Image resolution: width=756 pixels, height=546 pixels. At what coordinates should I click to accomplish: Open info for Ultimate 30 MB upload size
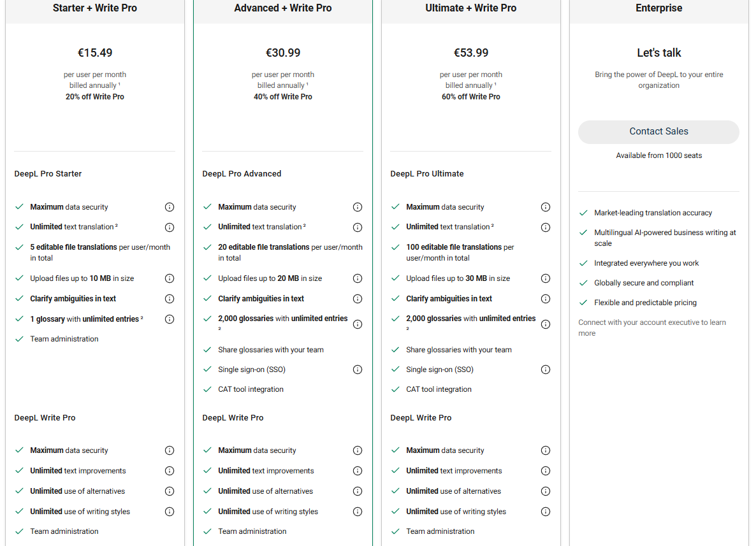pos(545,278)
